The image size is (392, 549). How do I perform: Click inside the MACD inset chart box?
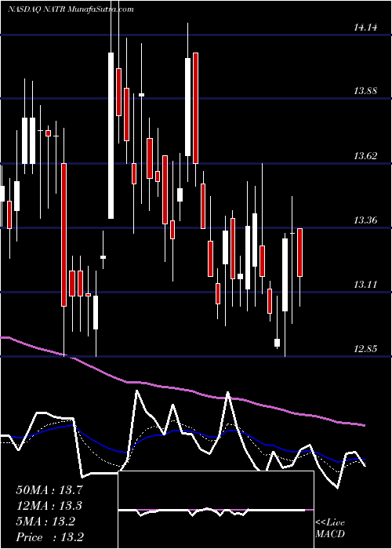[x=216, y=510]
